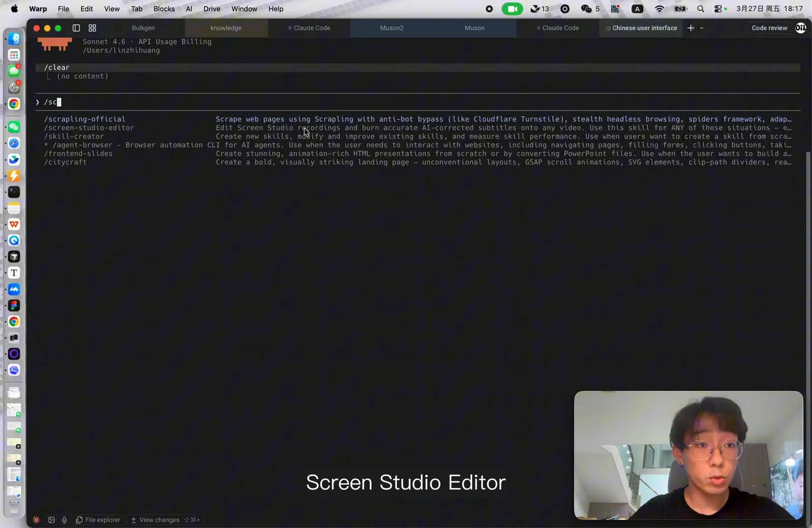Open View changes panel
Viewport: 812px width, 528px height.
(165, 520)
